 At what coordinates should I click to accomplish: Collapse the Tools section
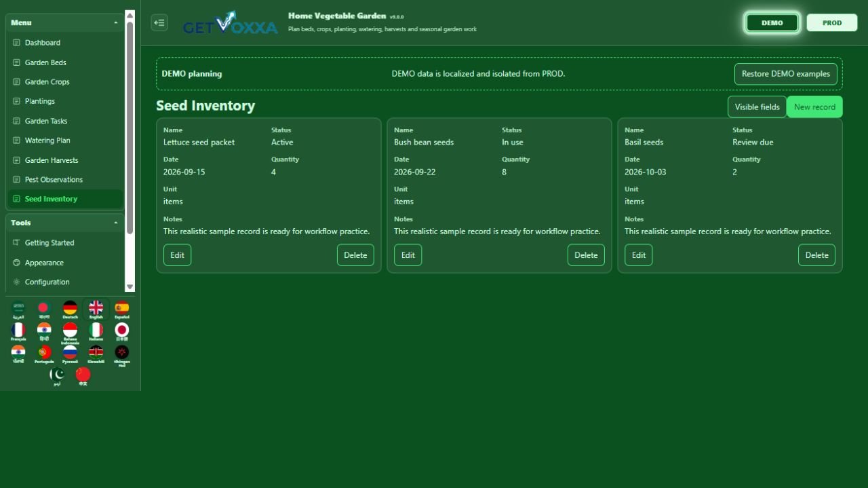[65, 223]
